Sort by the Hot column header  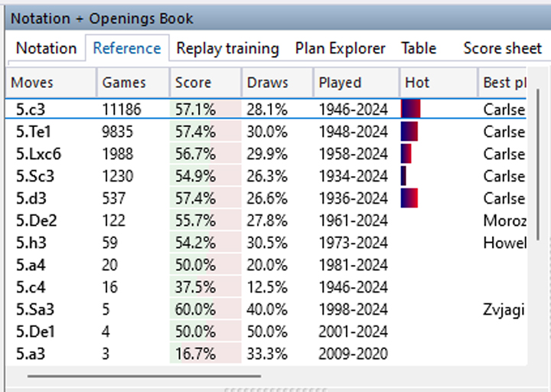click(x=417, y=83)
